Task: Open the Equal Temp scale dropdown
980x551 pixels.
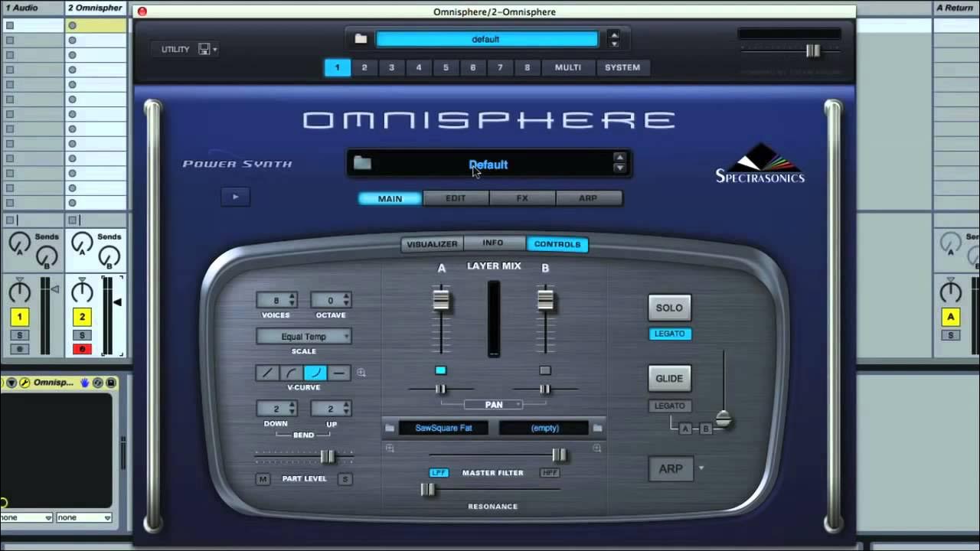Action: click(304, 336)
